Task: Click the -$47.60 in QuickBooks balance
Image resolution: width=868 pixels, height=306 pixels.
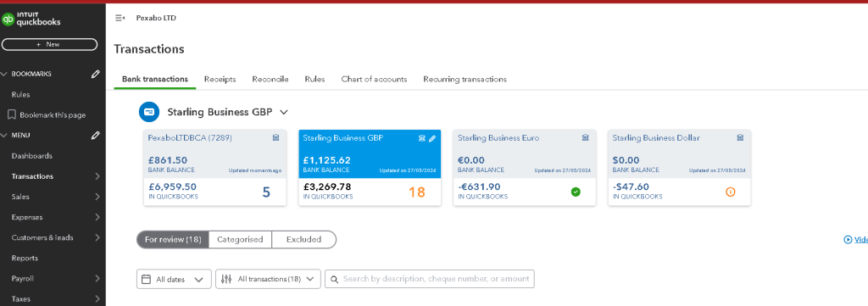Action: coord(631,187)
